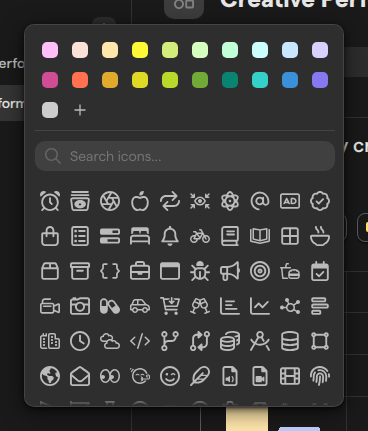Choose the car icon
The height and width of the screenshot is (431, 368).
click(x=140, y=306)
